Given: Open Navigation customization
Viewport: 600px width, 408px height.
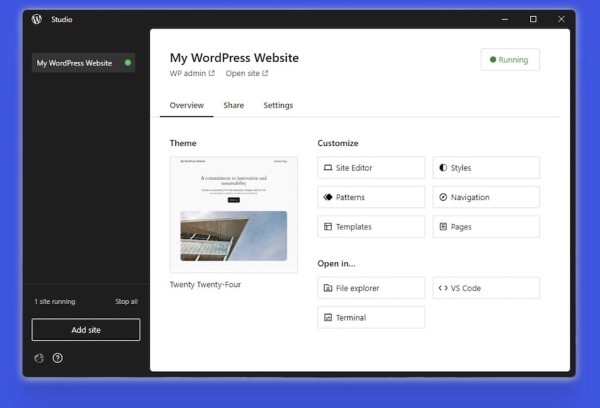Looking at the screenshot, I should tap(486, 198).
